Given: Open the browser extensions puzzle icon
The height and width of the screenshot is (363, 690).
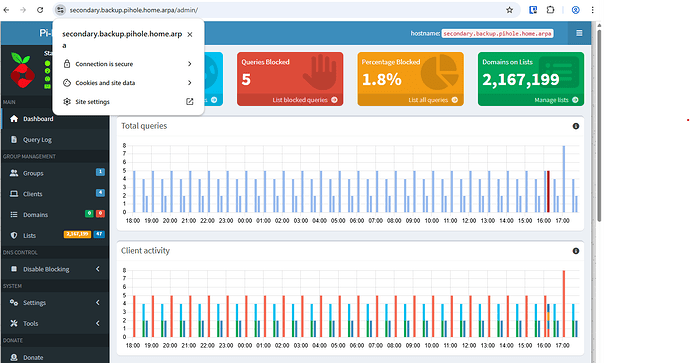Looking at the screenshot, I should (551, 10).
